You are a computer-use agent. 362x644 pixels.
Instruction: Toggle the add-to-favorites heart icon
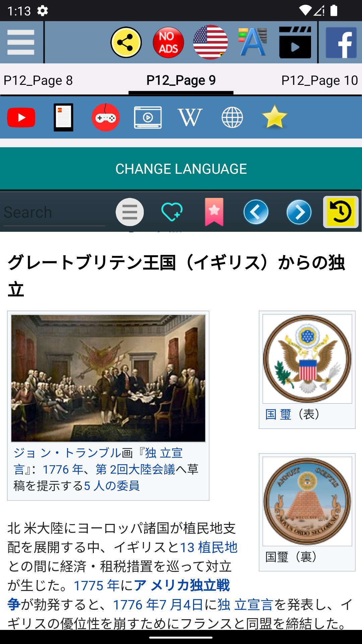(172, 212)
